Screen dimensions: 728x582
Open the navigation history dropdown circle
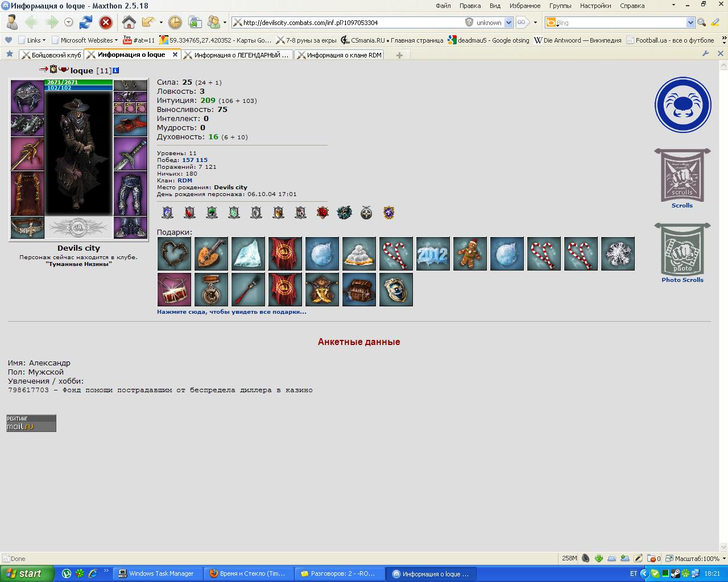click(69, 22)
